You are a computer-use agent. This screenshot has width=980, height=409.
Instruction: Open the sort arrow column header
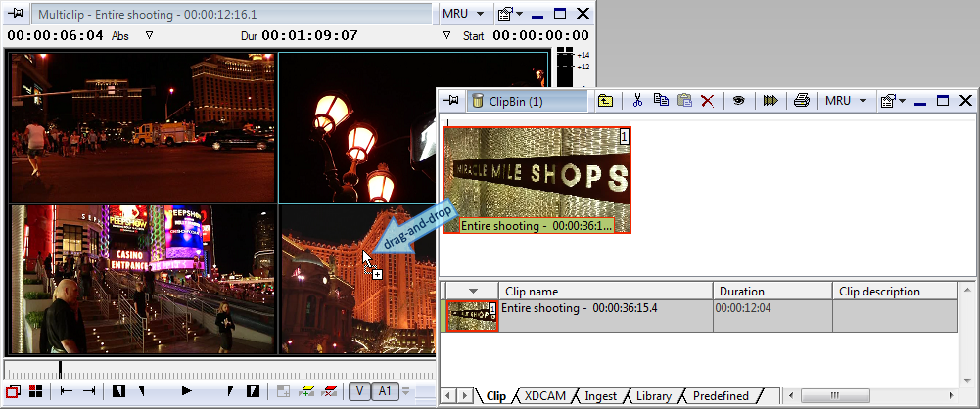[473, 291]
